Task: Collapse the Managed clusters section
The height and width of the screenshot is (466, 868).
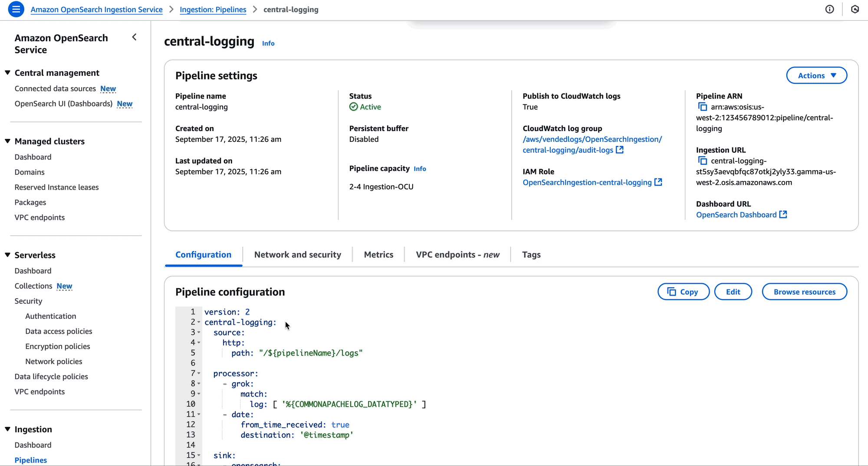Action: [8, 141]
